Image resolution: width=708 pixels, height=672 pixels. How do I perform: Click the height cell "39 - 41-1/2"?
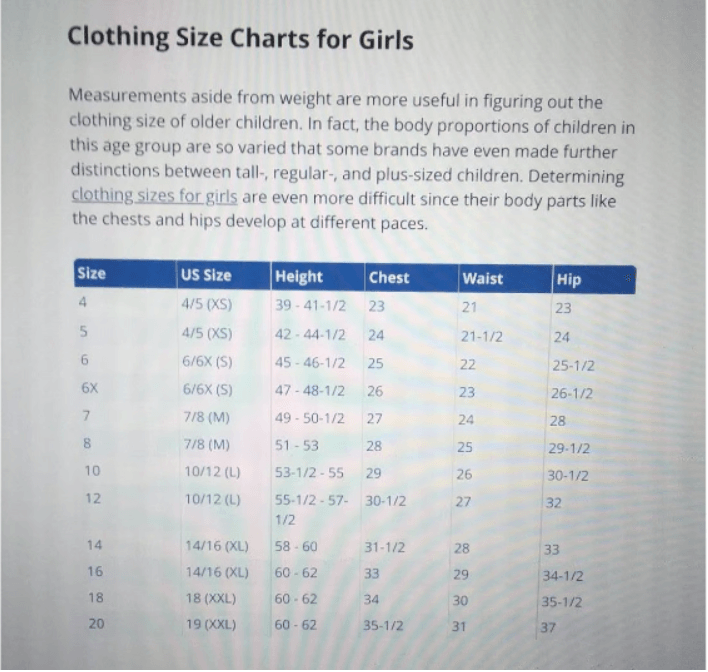click(x=310, y=305)
